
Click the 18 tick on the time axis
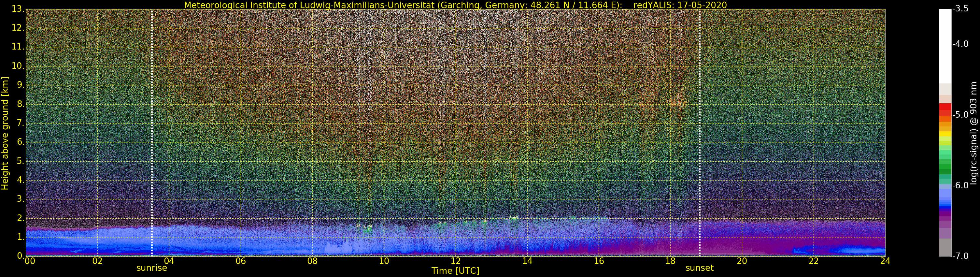click(670, 261)
